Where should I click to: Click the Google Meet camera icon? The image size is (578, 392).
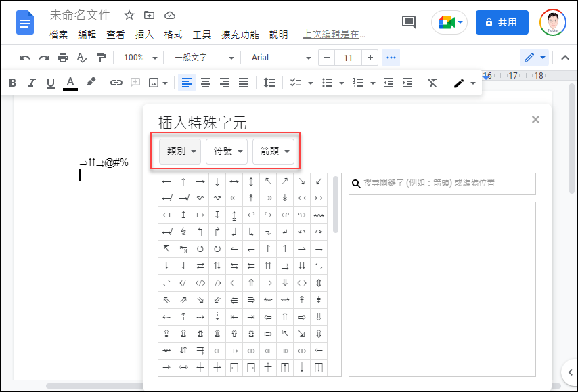(446, 22)
